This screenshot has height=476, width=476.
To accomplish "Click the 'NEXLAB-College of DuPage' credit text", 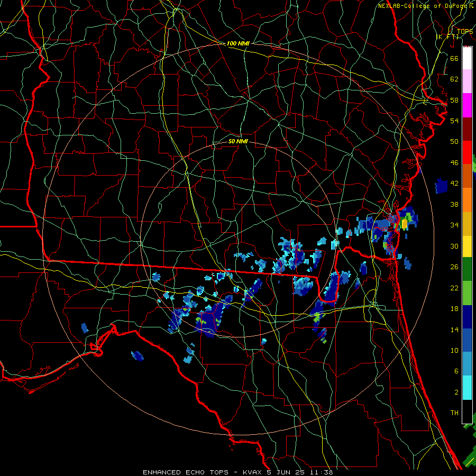I will pos(422,6).
